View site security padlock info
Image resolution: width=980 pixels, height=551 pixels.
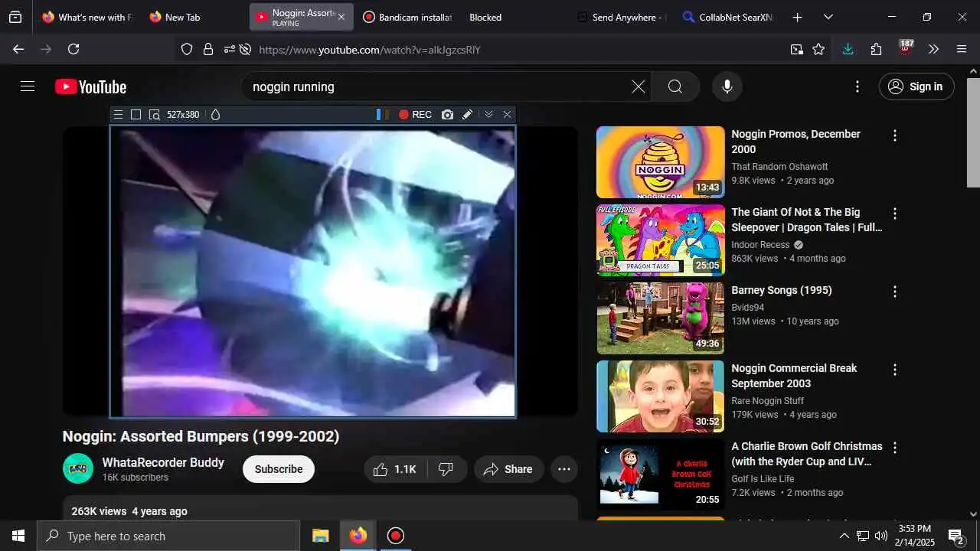207,49
